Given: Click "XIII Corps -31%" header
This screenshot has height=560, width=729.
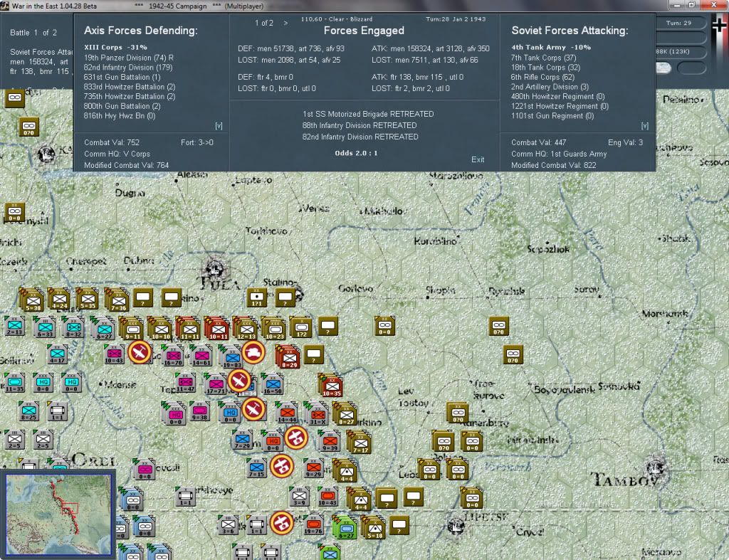Looking at the screenshot, I should 116,48.
